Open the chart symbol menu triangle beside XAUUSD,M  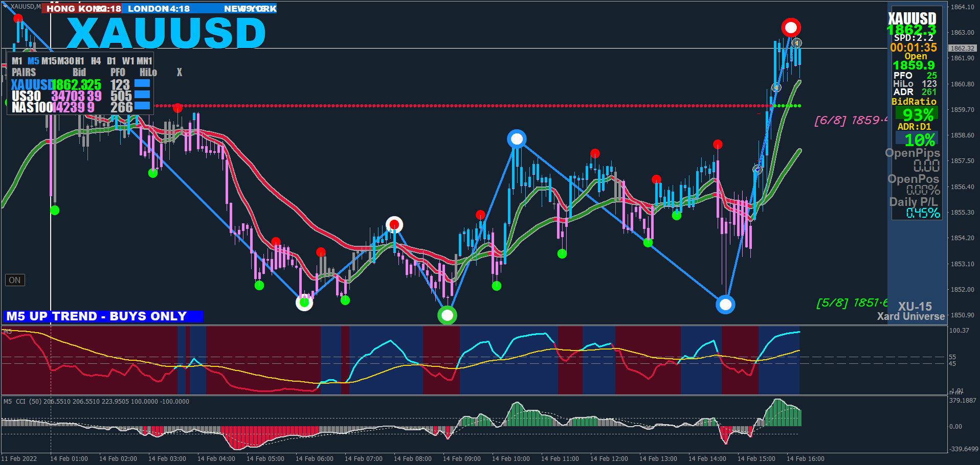tap(6, 7)
